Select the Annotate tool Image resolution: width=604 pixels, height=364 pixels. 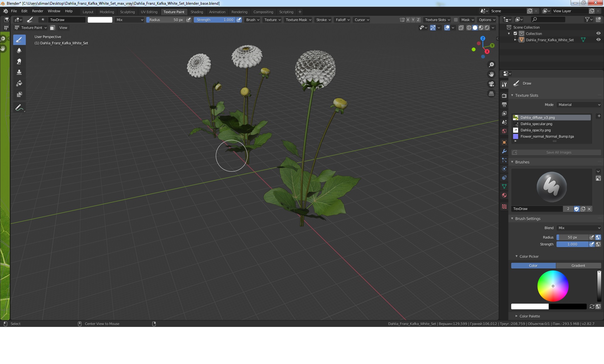click(x=19, y=108)
